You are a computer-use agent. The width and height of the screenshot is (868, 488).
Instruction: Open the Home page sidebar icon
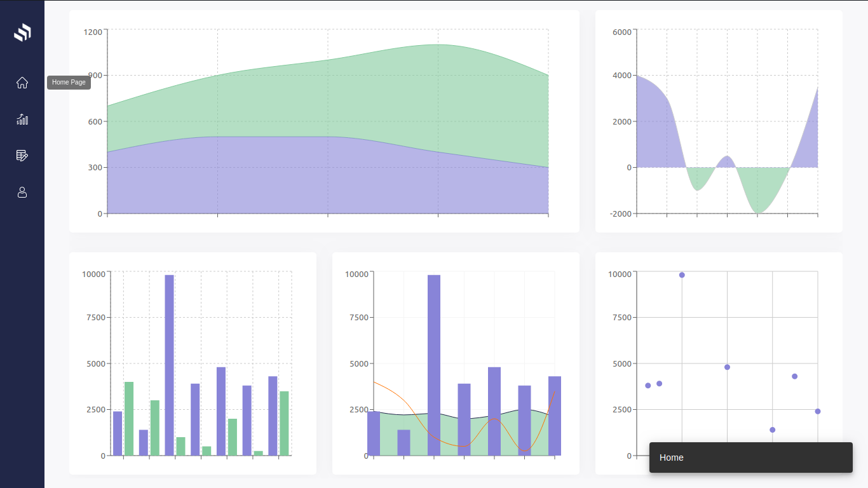(22, 83)
